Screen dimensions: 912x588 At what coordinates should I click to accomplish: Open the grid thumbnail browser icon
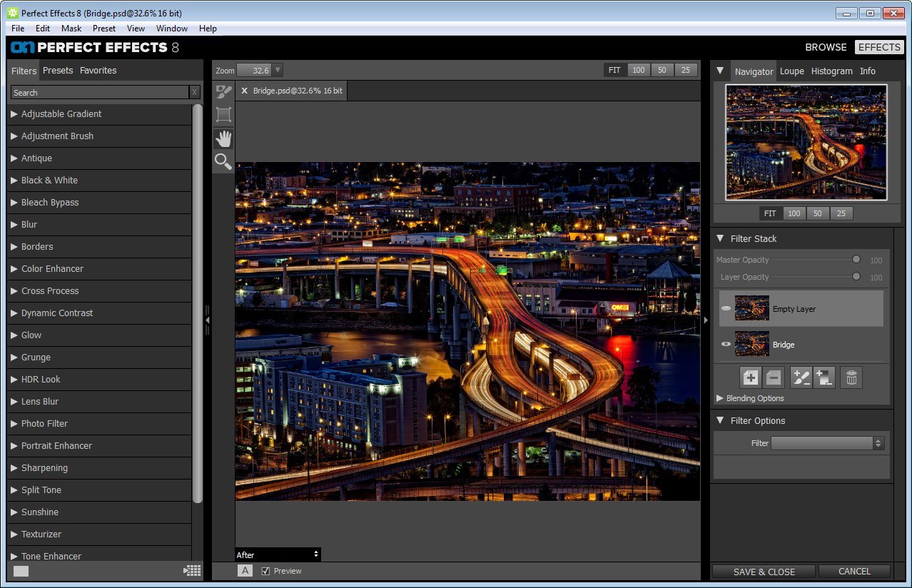(x=192, y=570)
